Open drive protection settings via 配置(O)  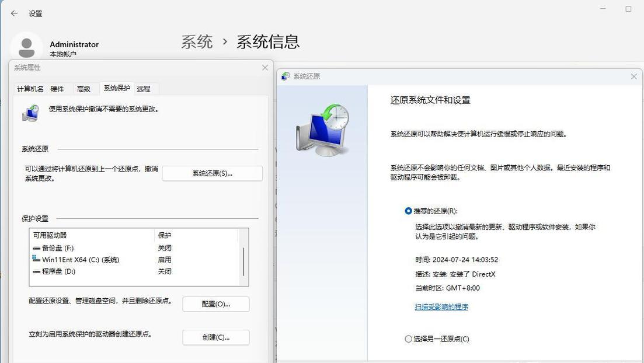click(x=216, y=304)
